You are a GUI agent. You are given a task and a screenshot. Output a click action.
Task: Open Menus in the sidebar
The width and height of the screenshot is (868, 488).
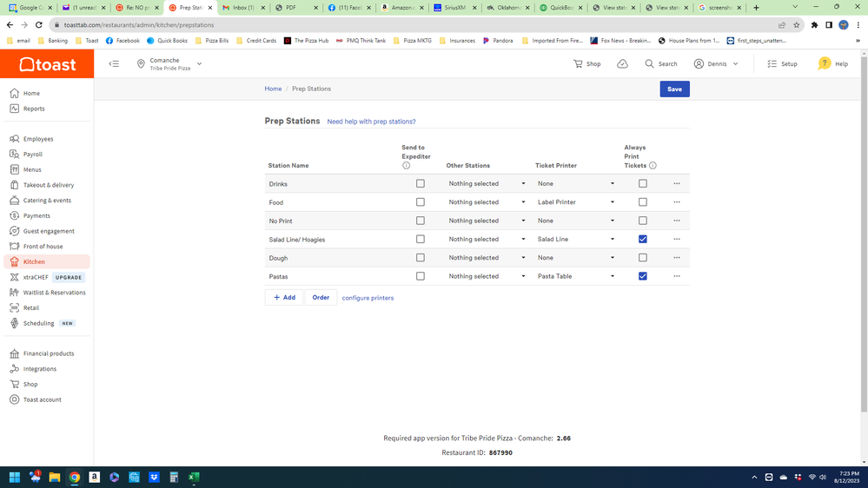coord(32,169)
